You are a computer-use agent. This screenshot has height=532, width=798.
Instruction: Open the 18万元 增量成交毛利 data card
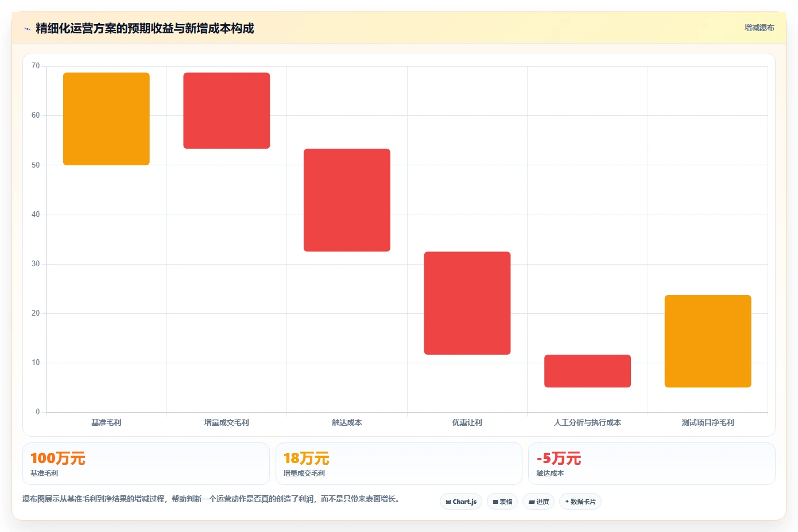[x=399, y=464]
